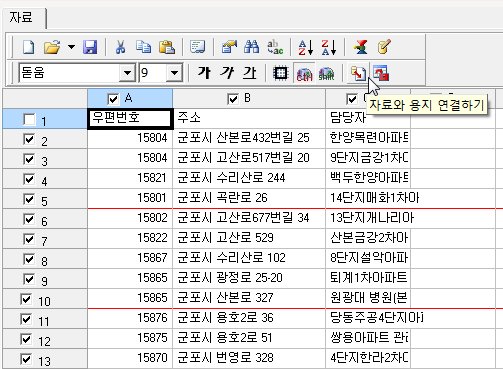Select cell '군포시 고산로 529'
Viewport: 503px width, 369px height.
pyautogui.click(x=249, y=238)
